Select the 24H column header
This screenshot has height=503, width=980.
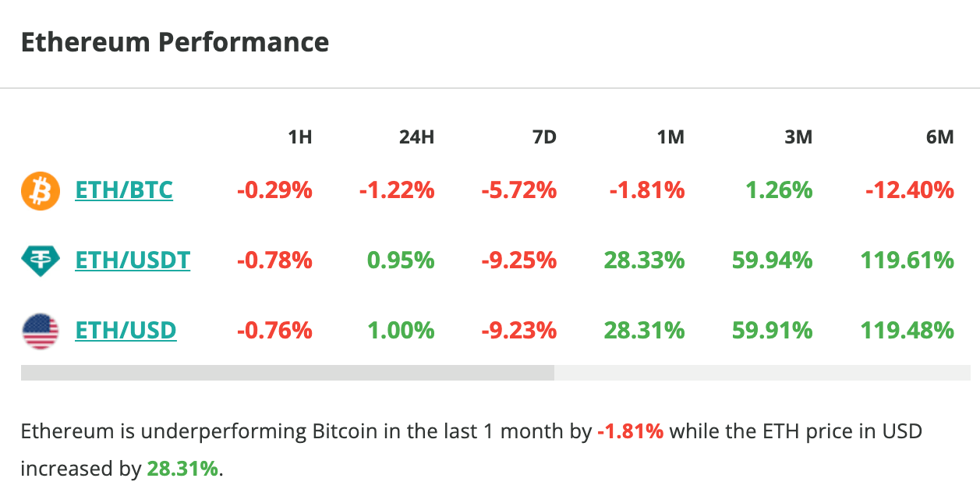tap(416, 137)
